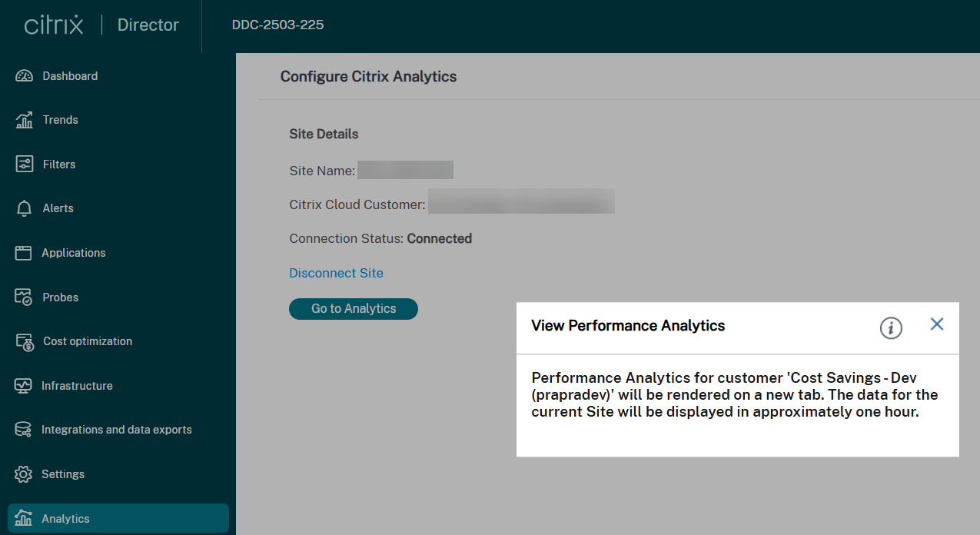Select the Trends icon
The image size is (980, 535).
(x=59, y=120)
